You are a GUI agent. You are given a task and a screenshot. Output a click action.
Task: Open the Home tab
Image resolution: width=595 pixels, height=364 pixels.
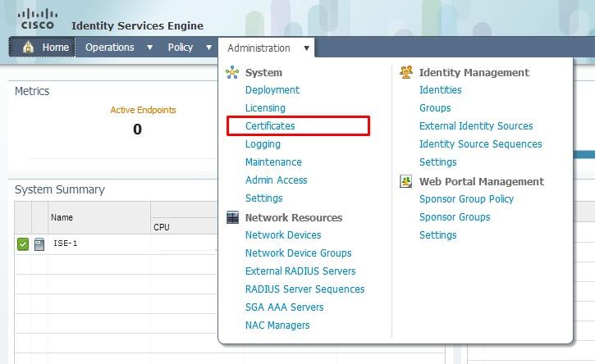42,48
